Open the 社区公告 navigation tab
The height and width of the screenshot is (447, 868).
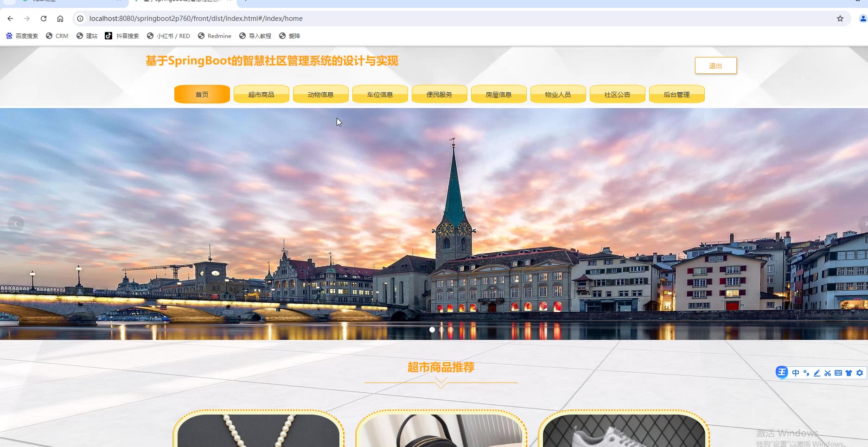(618, 94)
